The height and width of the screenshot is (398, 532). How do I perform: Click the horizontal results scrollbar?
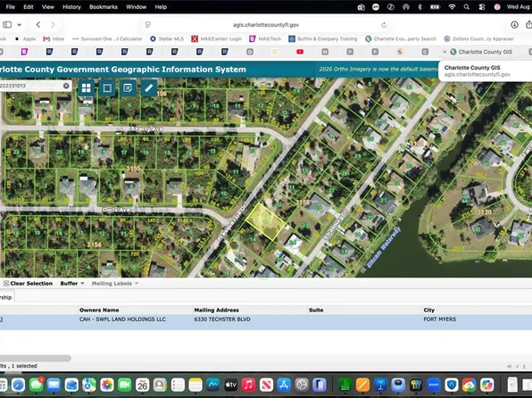pos(35,358)
